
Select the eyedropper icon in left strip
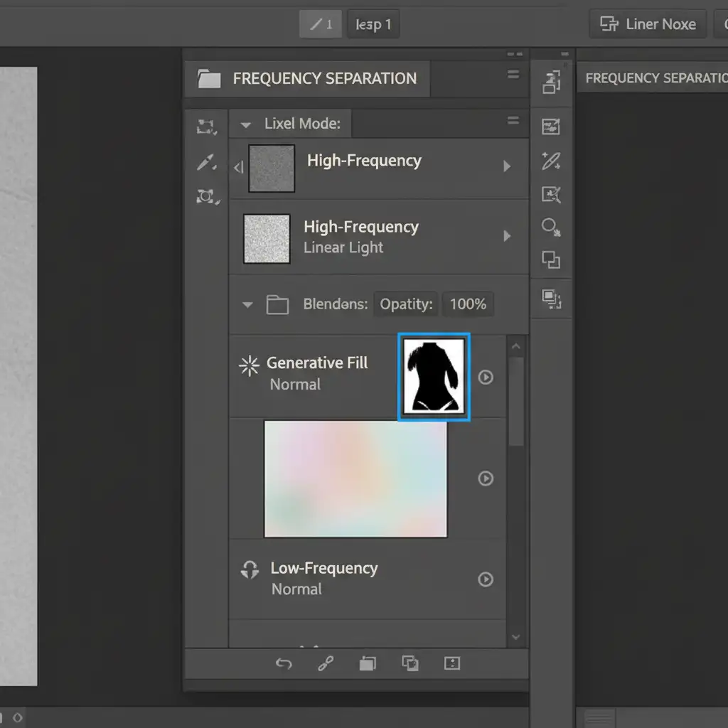coord(206,163)
